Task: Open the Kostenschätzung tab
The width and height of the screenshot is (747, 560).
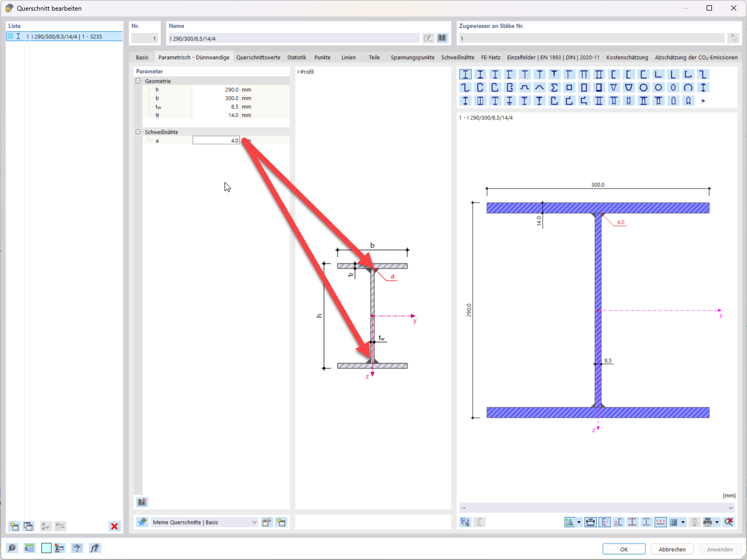Action: pos(627,57)
